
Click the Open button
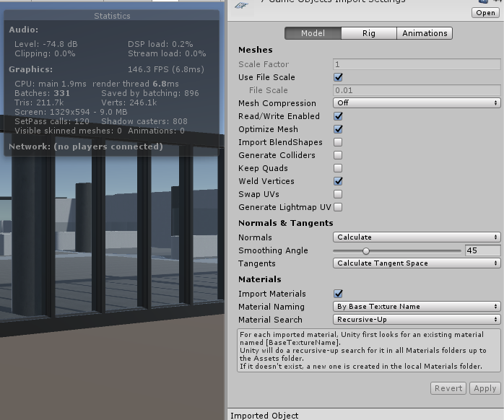click(x=485, y=12)
